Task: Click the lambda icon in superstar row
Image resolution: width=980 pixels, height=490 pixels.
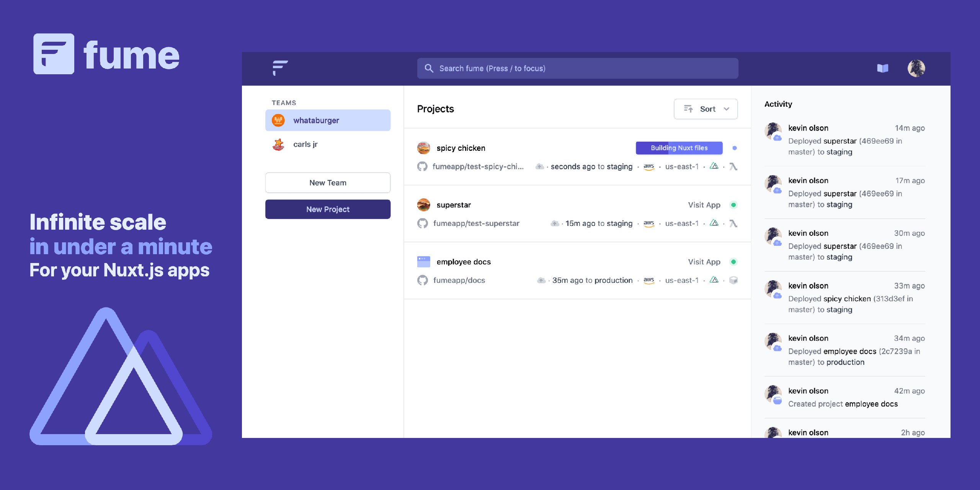Action: point(733,223)
